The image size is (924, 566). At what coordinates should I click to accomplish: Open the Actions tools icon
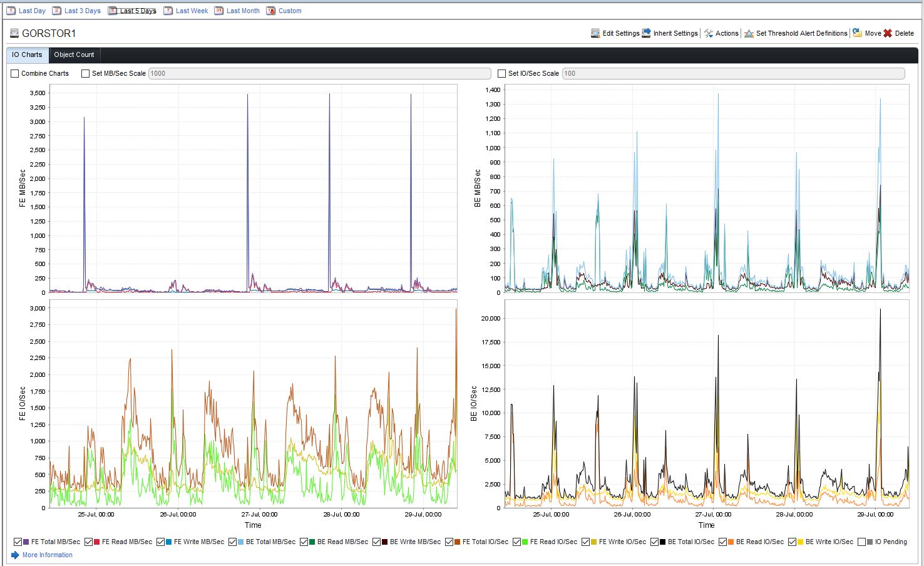pos(709,33)
